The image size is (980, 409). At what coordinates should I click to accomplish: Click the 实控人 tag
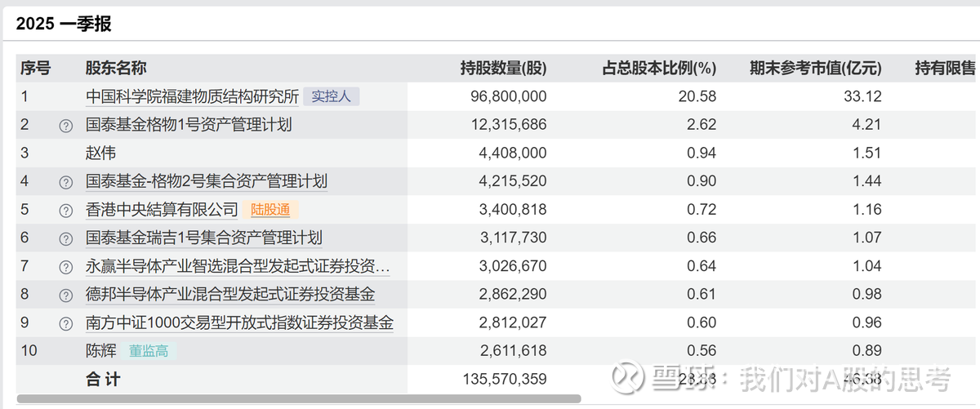(332, 96)
